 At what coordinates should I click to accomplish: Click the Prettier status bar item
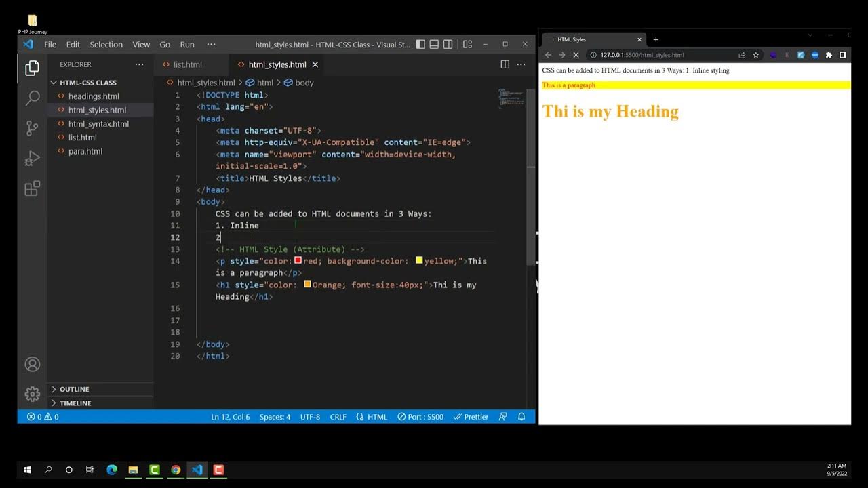pyautogui.click(x=471, y=417)
